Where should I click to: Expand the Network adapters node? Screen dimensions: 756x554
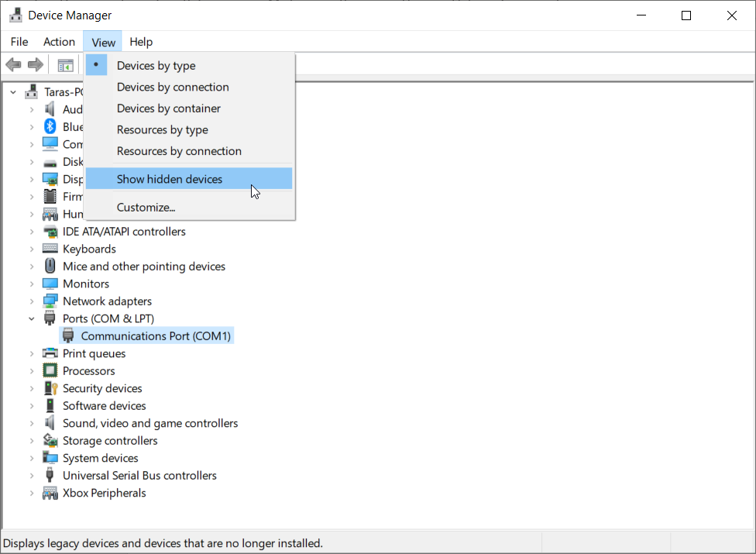coord(32,301)
